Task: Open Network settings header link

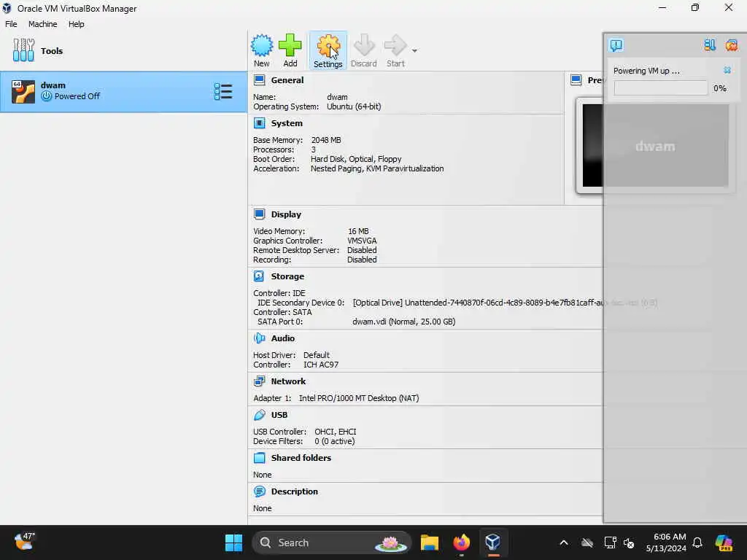Action: (x=288, y=381)
